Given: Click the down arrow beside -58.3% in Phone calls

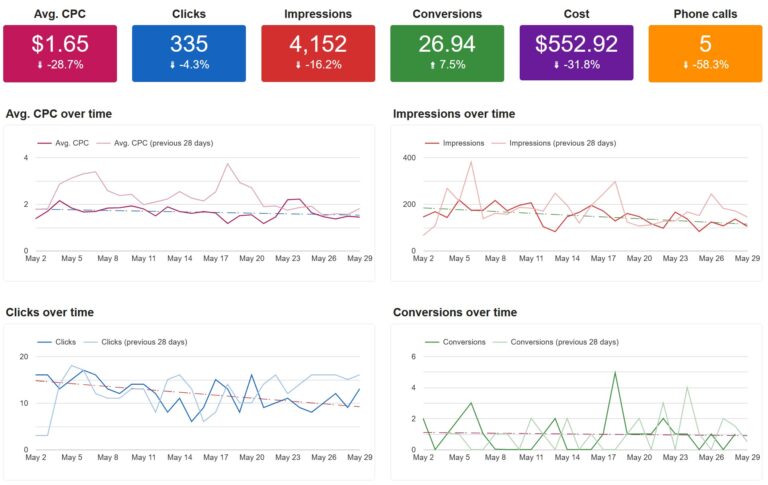Looking at the screenshot, I should pyautogui.click(x=685, y=63).
